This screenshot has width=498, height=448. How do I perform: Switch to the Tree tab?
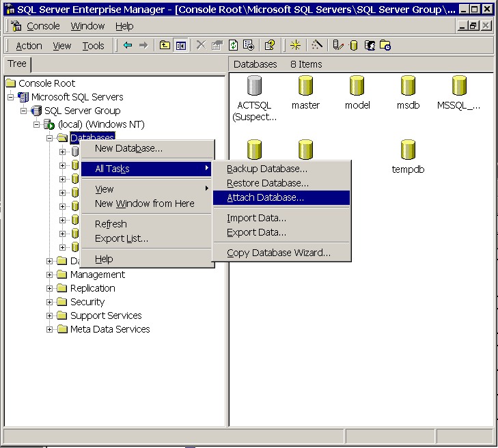click(x=17, y=64)
